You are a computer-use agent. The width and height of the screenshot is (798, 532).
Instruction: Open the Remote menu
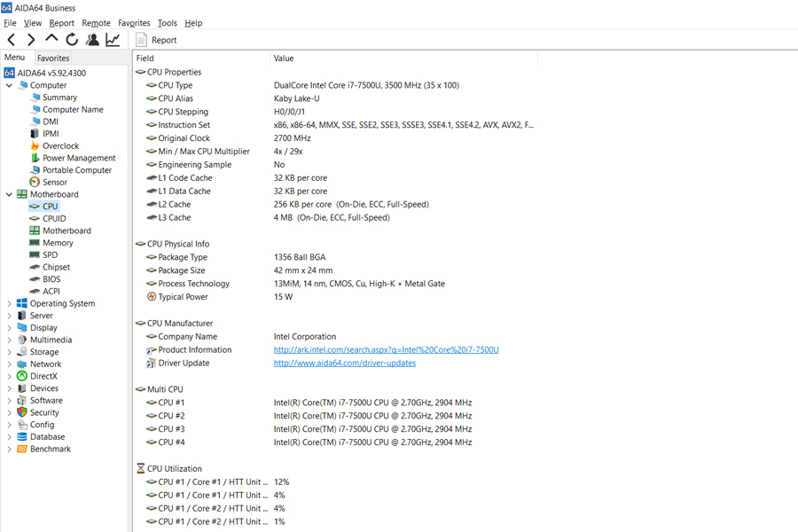pos(96,23)
